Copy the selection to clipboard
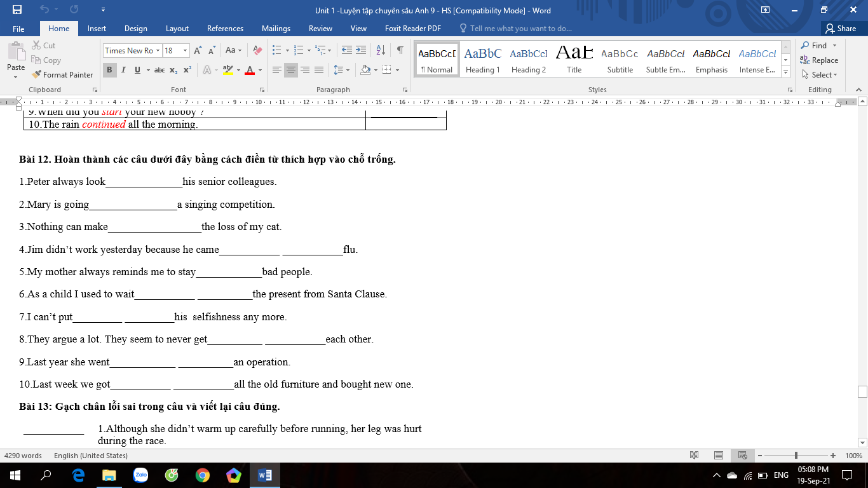 point(46,60)
